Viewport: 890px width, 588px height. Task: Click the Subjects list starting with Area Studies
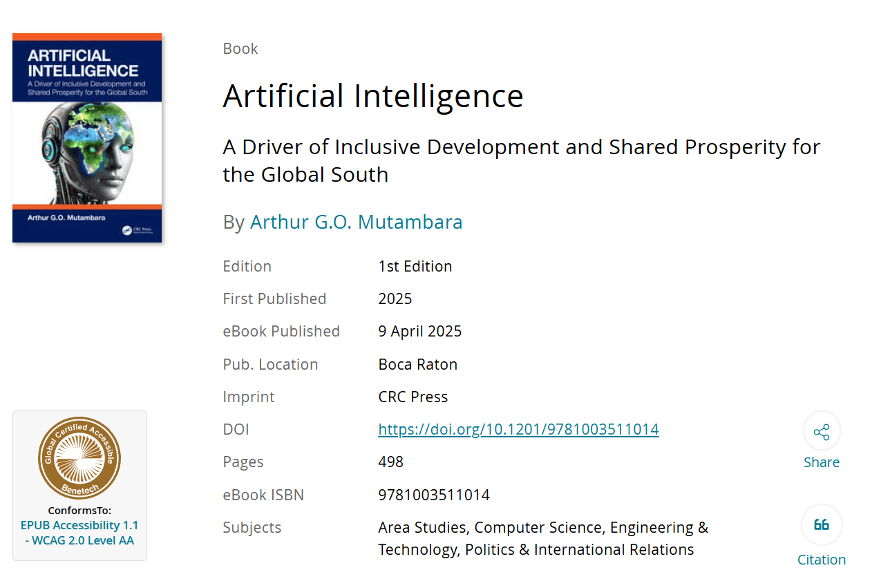543,538
